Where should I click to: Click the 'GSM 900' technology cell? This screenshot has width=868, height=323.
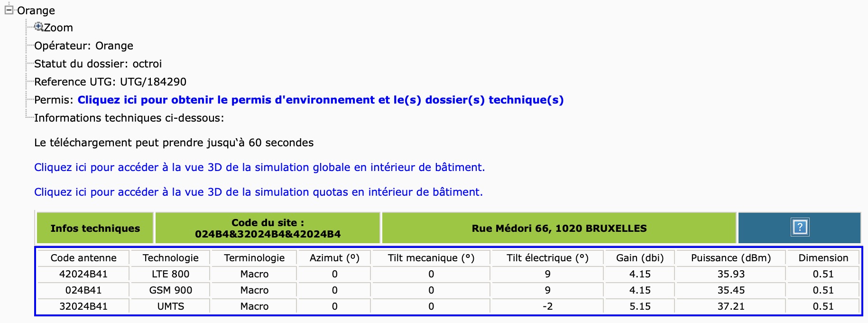(x=171, y=290)
